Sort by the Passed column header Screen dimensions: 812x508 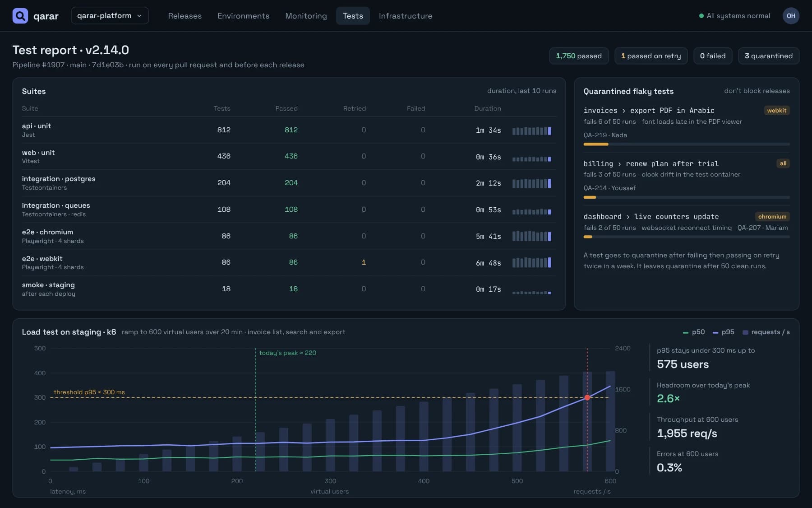pos(286,108)
